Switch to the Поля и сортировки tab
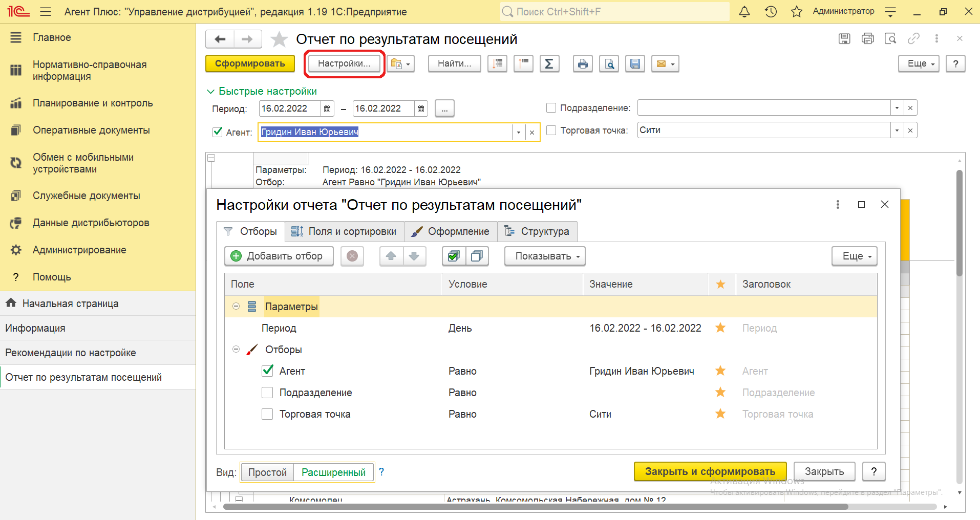 [x=344, y=231]
